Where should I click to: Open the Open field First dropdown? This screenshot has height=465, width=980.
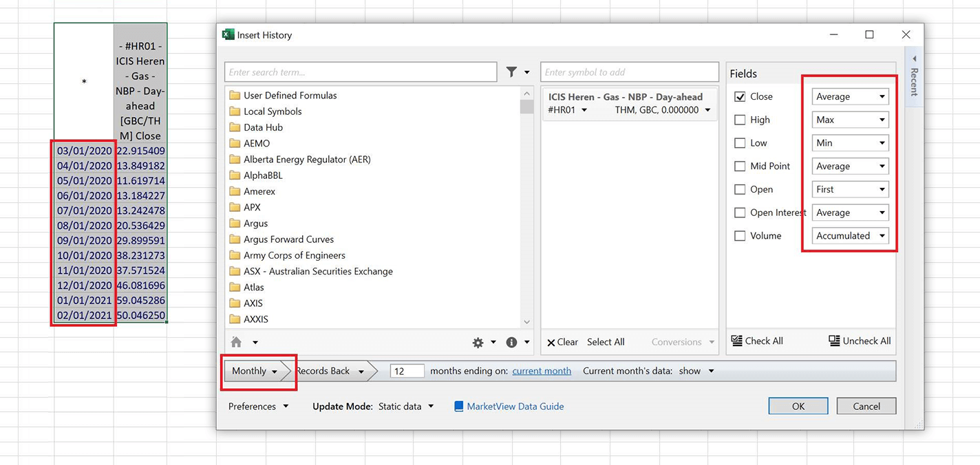pos(850,189)
